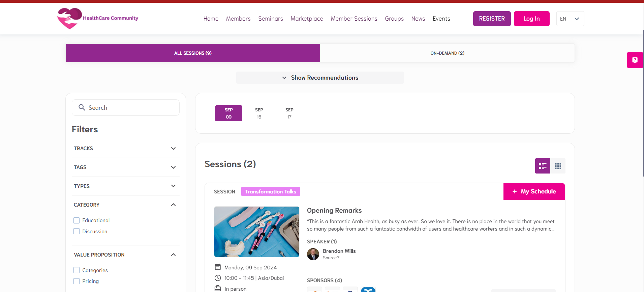
Task: Switch to the On-Demand (2) tab
Action: pos(447,53)
